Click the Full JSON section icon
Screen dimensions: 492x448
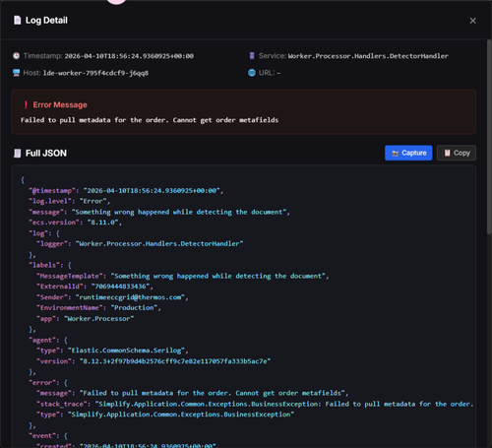(x=18, y=154)
